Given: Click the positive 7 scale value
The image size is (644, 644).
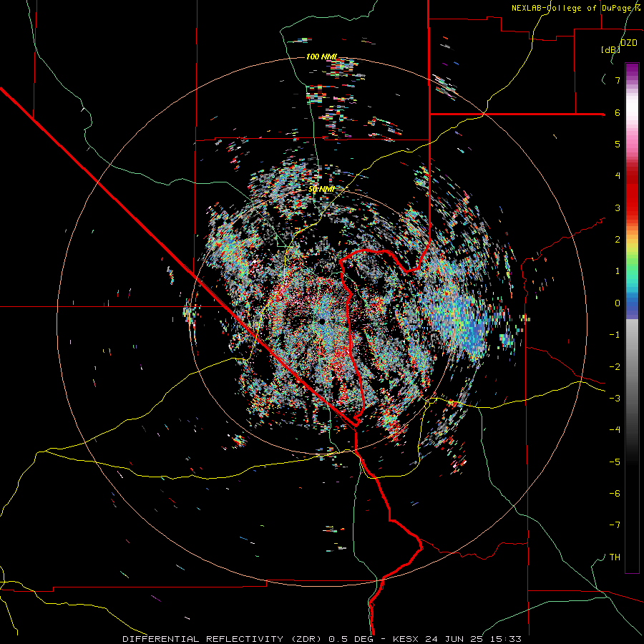Looking at the screenshot, I should [618, 80].
